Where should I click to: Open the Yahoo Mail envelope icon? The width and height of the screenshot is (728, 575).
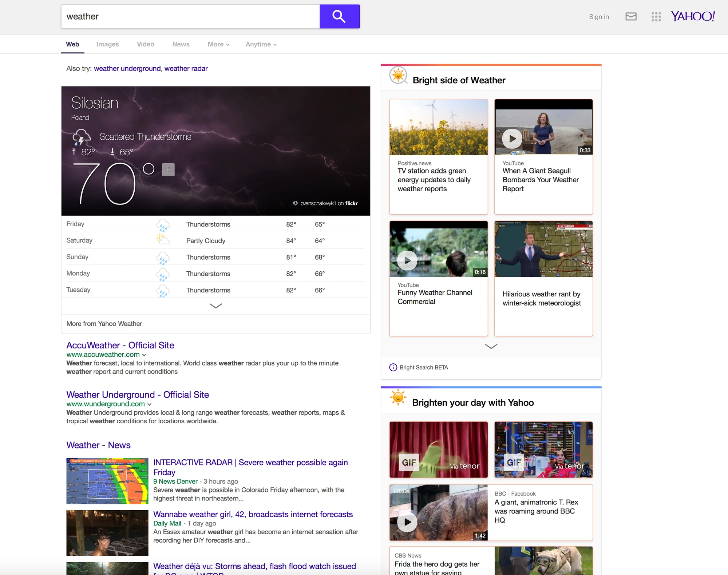(631, 16)
